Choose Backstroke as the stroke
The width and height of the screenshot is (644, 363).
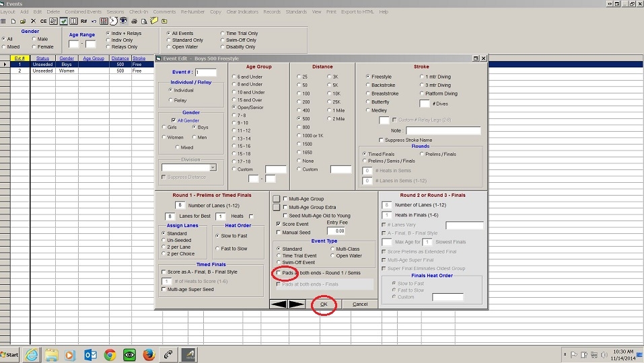pos(368,85)
